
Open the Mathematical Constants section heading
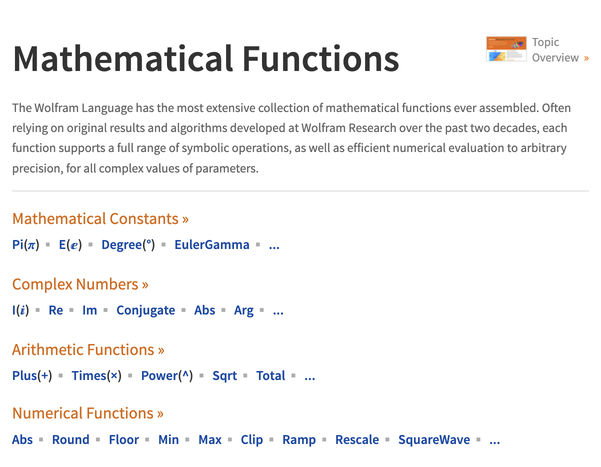tap(100, 219)
